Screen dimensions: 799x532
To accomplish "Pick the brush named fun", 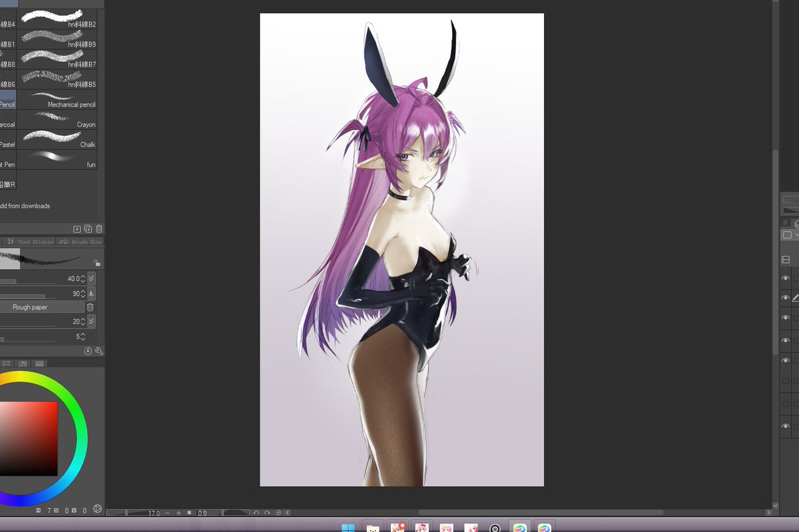I will point(57,159).
